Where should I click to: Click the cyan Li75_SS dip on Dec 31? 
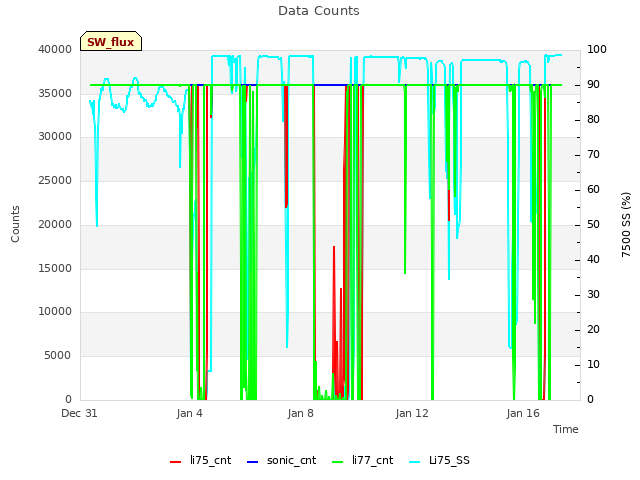pos(97,224)
